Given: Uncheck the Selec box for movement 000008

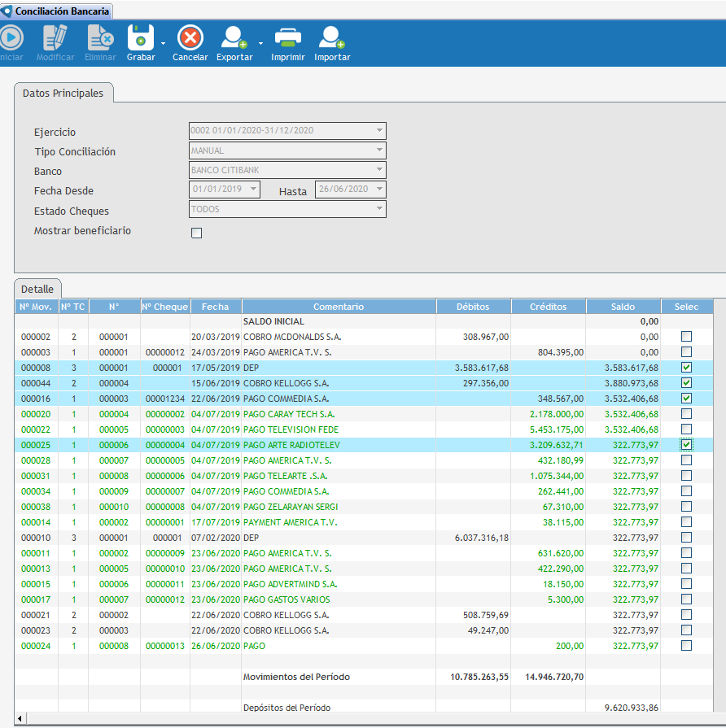Looking at the screenshot, I should pos(686,368).
